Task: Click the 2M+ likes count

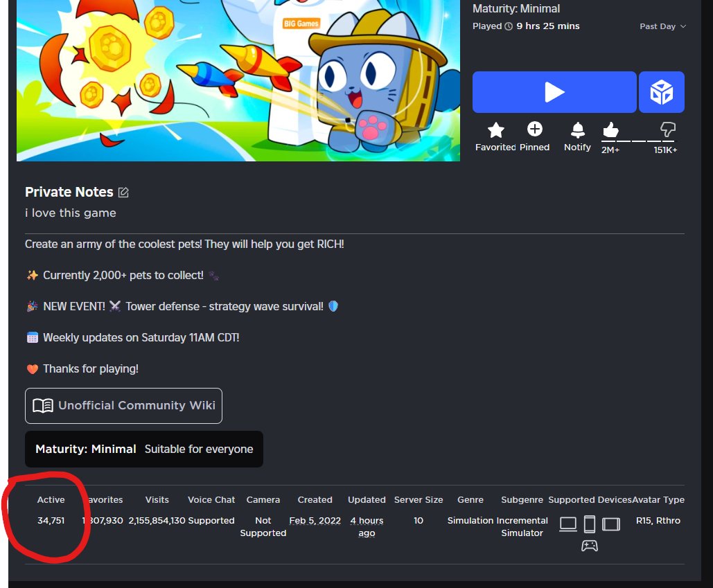Action: (x=610, y=150)
